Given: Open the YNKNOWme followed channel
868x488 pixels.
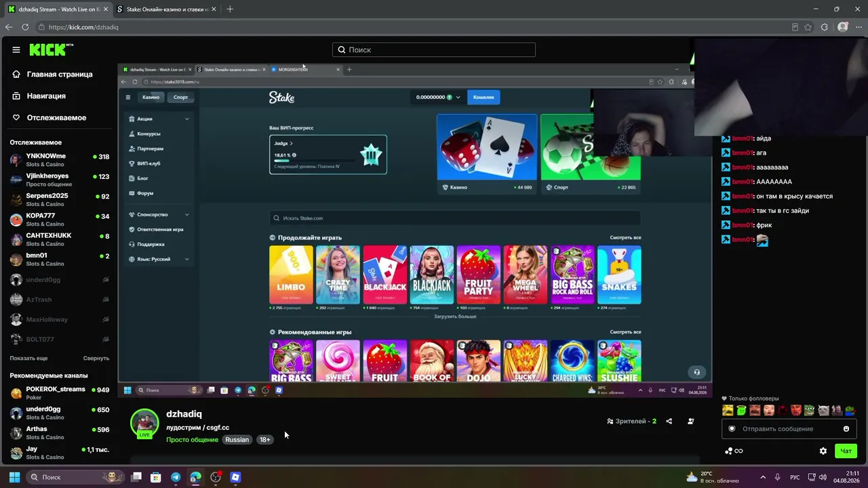Looking at the screenshot, I should click(x=60, y=160).
